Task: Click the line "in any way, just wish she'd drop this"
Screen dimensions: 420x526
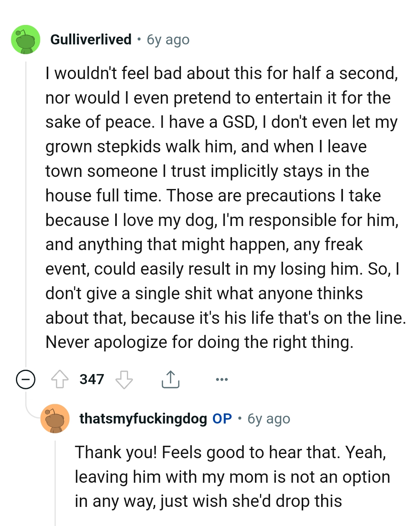Action: coord(208,501)
